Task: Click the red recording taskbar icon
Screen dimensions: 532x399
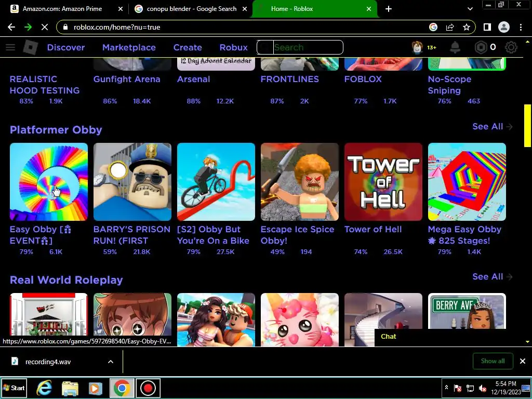Action: [148, 388]
